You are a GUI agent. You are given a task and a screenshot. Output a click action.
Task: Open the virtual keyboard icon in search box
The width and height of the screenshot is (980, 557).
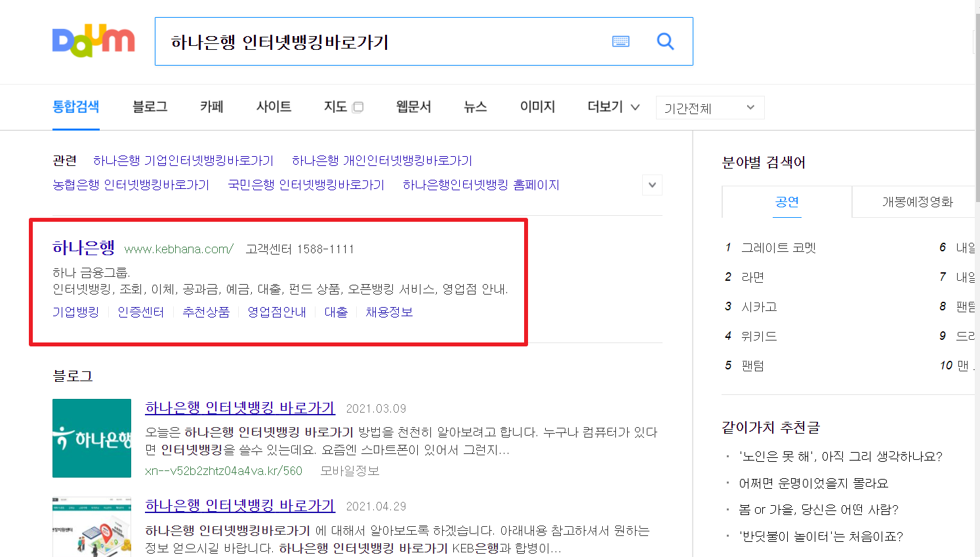[x=621, y=41]
